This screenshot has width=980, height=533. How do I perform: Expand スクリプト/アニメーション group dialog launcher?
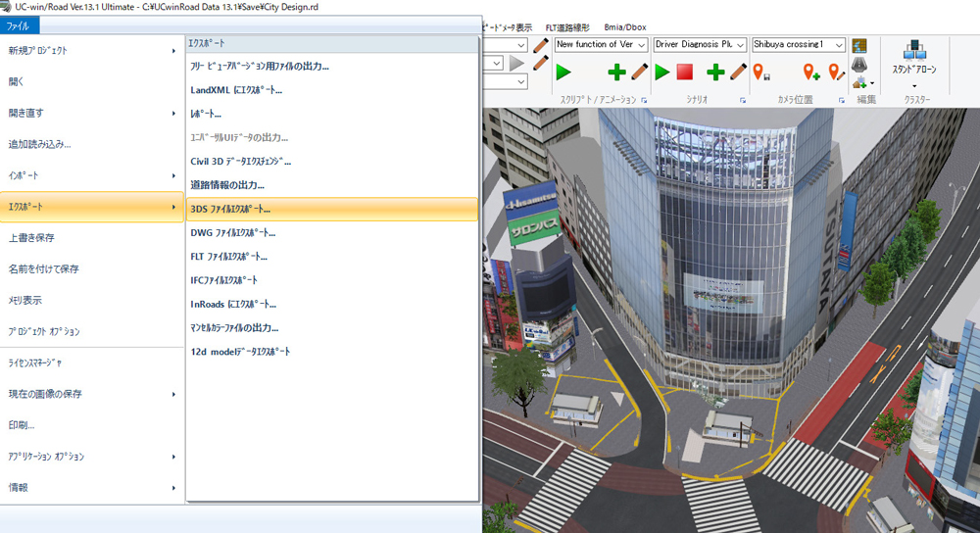[x=644, y=100]
